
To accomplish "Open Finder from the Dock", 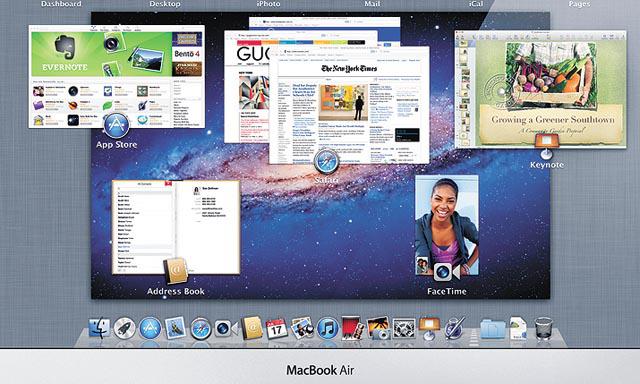I will [99, 328].
